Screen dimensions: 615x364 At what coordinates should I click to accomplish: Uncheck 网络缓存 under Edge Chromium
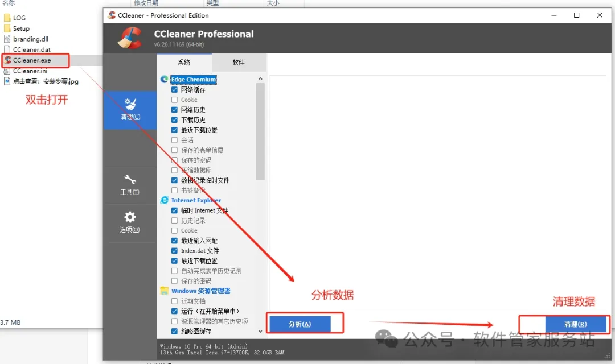click(175, 90)
